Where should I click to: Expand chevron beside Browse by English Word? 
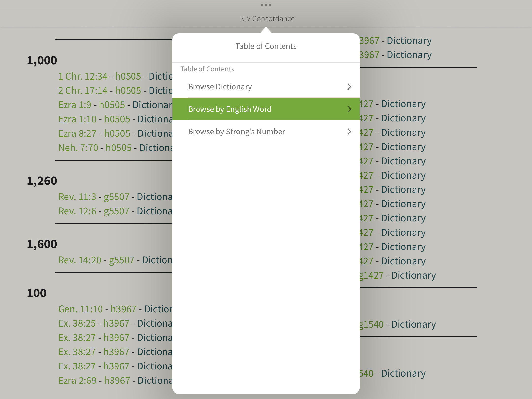click(x=349, y=109)
